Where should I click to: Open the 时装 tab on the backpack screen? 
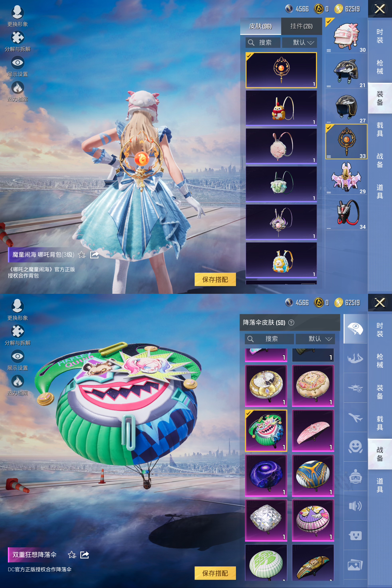click(x=380, y=36)
